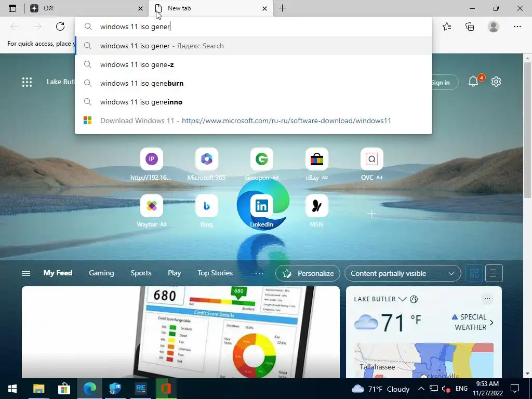
Task: Close the 'Ой!' tab
Action: point(140,8)
